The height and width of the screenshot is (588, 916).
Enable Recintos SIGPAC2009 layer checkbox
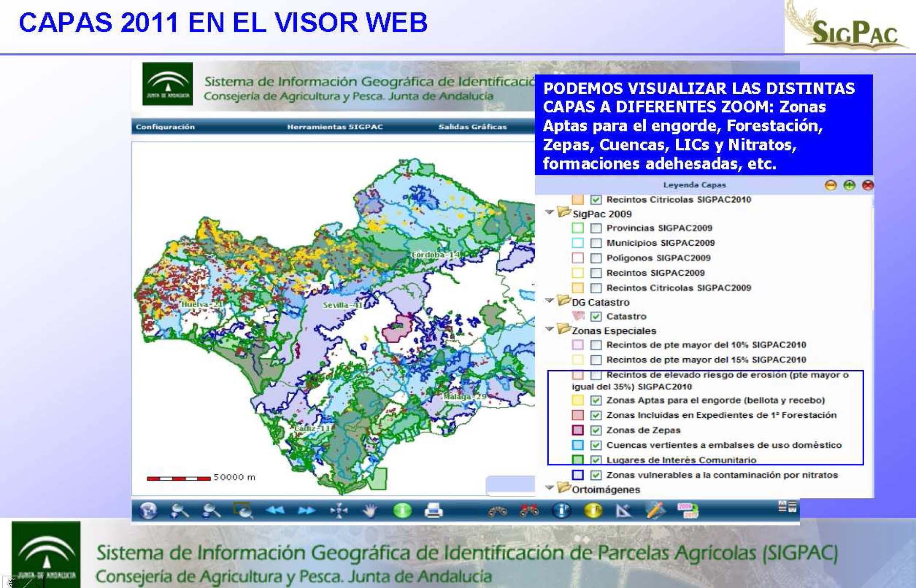pyautogui.click(x=596, y=273)
